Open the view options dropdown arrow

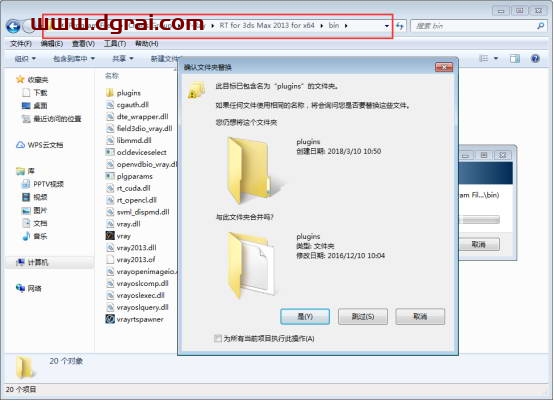(x=496, y=58)
